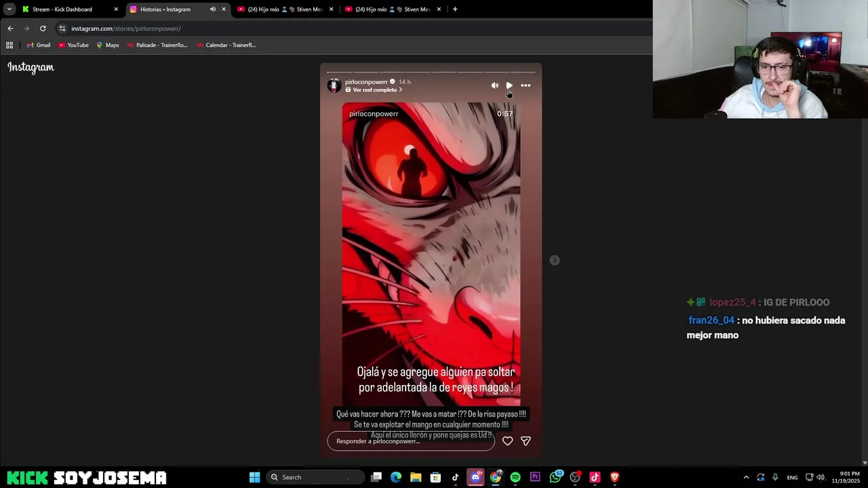Mute the Instagram story audio

[x=494, y=85]
